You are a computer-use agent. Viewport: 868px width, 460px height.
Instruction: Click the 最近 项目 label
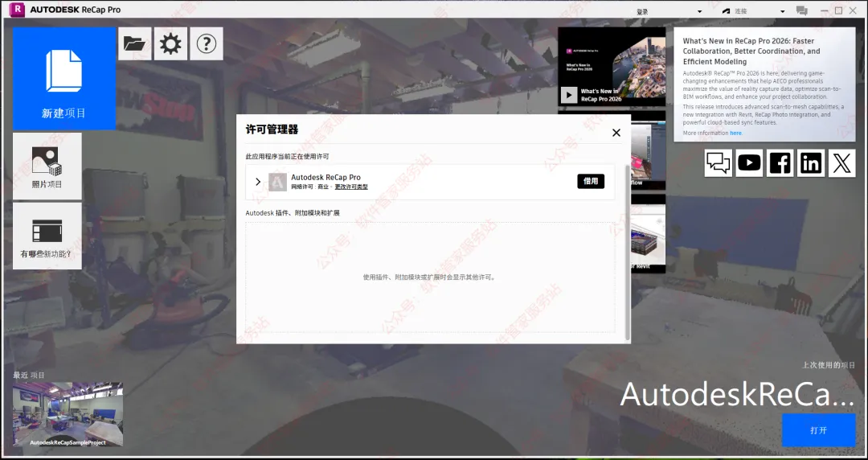(29, 376)
